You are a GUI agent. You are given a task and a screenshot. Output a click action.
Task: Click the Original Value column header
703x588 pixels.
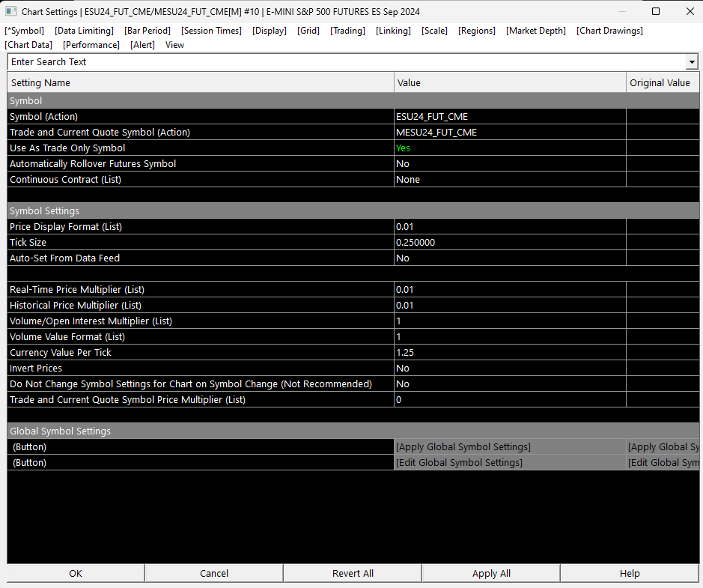point(663,82)
